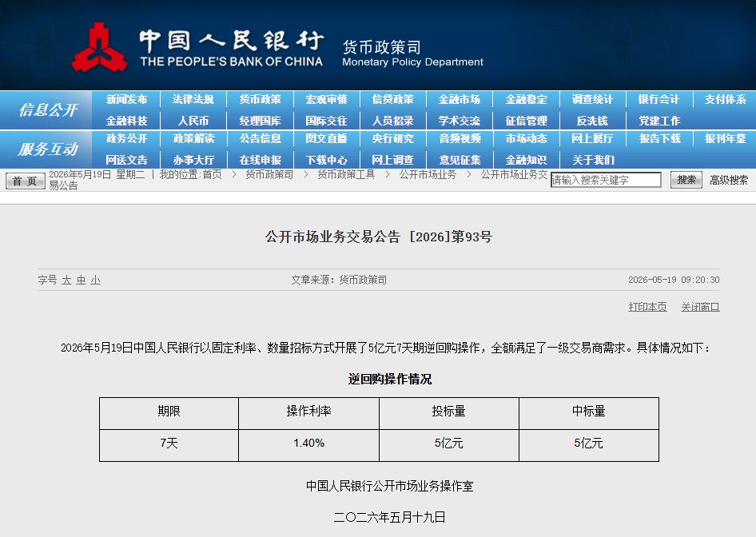Open 经理国库 menu item
Image resolution: width=756 pixels, height=537 pixels.
[260, 121]
